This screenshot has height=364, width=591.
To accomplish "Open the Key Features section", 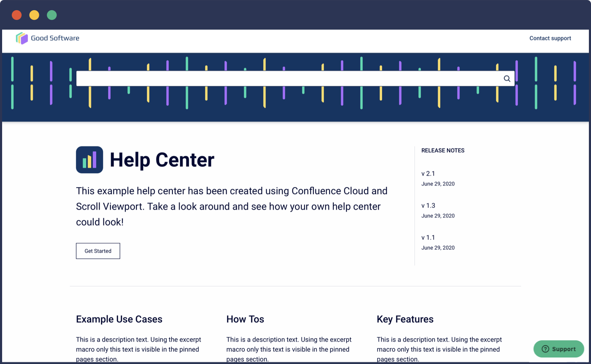I will 405,319.
